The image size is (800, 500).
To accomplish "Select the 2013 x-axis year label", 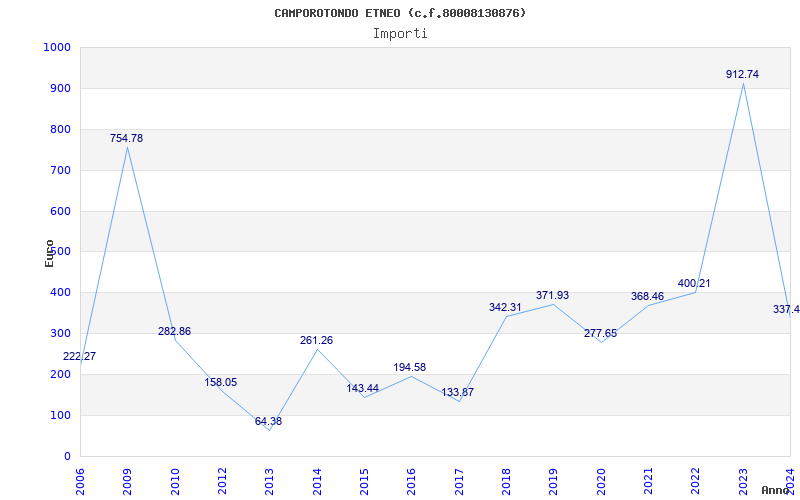I will point(269,481).
